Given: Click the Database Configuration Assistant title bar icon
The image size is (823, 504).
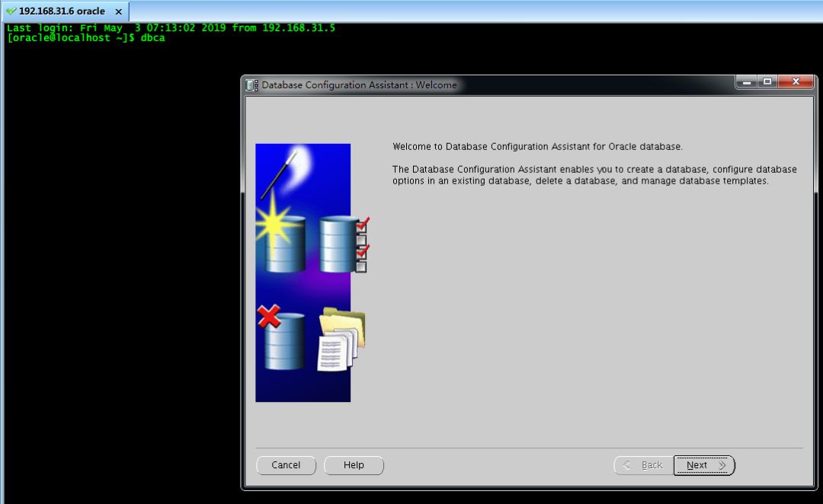Looking at the screenshot, I should point(252,85).
